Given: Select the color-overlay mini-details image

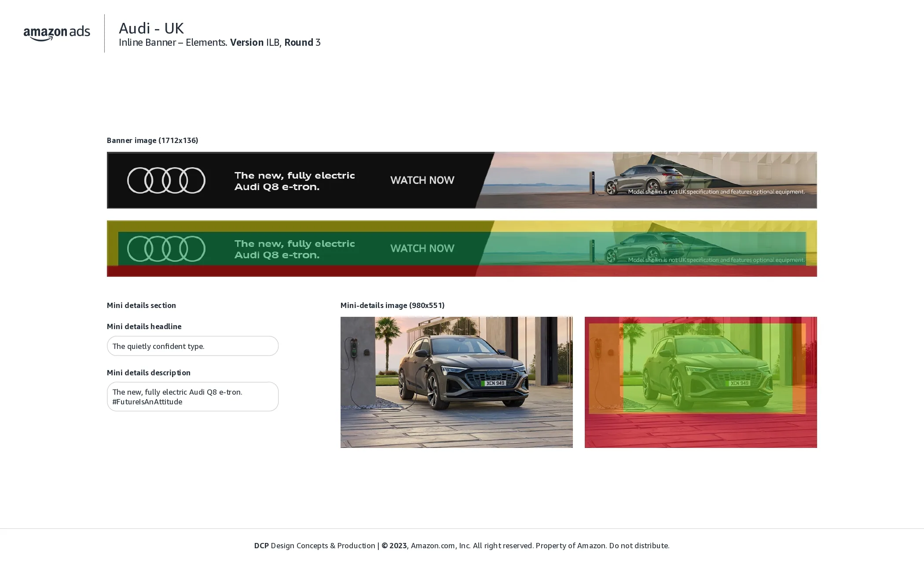Looking at the screenshot, I should 700,382.
